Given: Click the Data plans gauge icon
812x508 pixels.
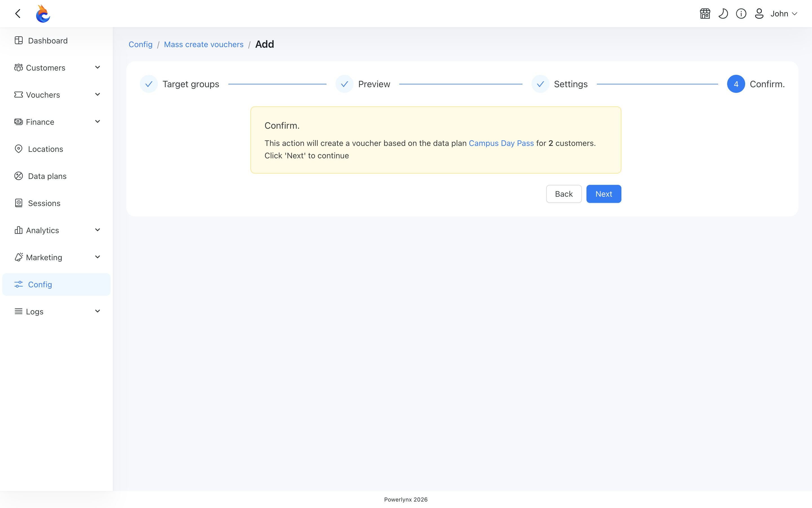Looking at the screenshot, I should coord(19,176).
